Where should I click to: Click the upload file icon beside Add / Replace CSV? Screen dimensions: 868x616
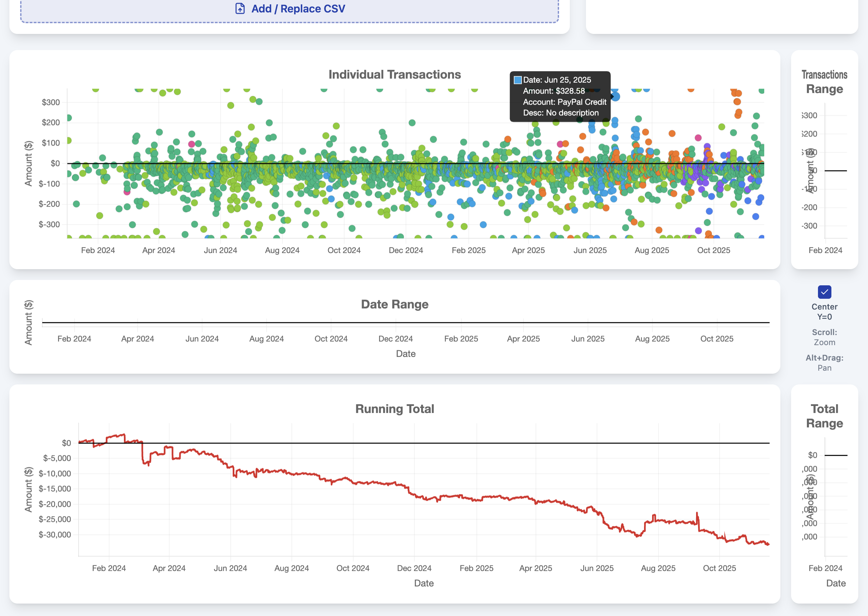tap(240, 8)
